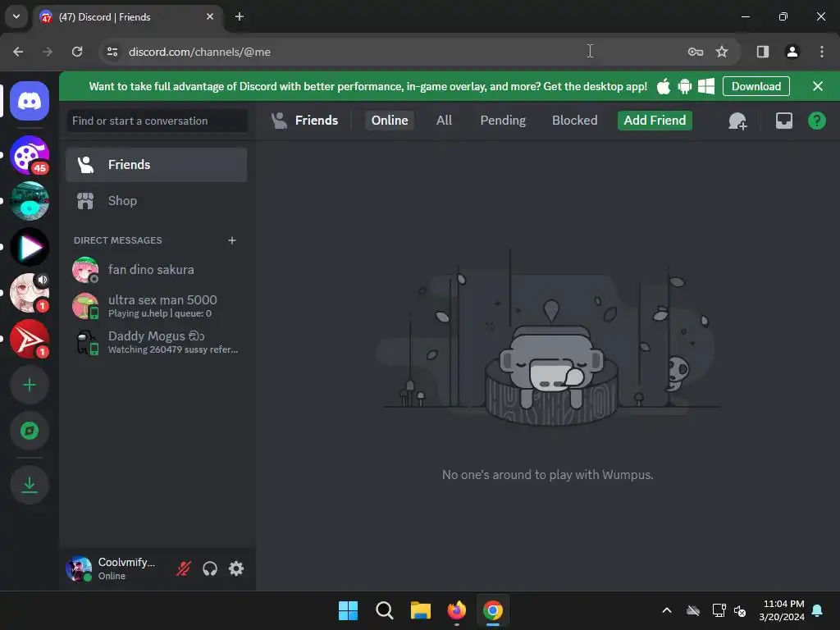The width and height of the screenshot is (840, 630).
Task: Open Discord home direct messages icon
Action: point(30,101)
